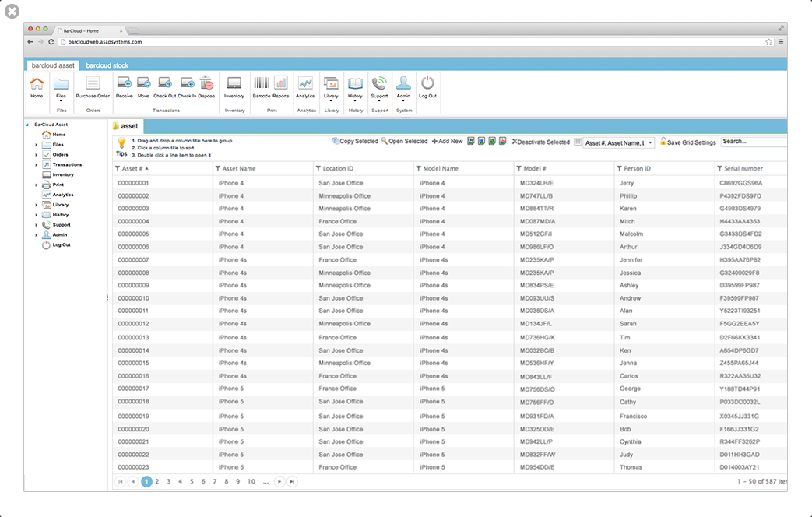Image resolution: width=812 pixels, height=517 pixels.
Task: Select the asset tab above the grid
Action: 126,126
